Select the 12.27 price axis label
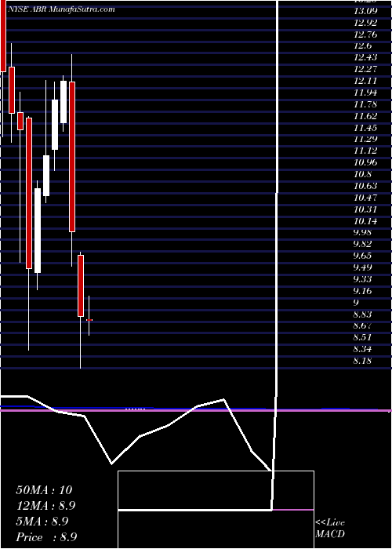This screenshot has width=392, height=549. [x=365, y=69]
